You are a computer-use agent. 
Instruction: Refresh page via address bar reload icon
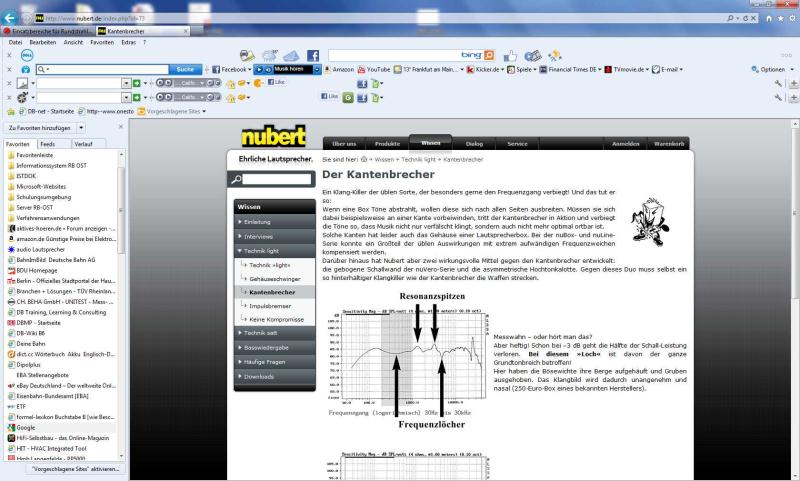746,18
